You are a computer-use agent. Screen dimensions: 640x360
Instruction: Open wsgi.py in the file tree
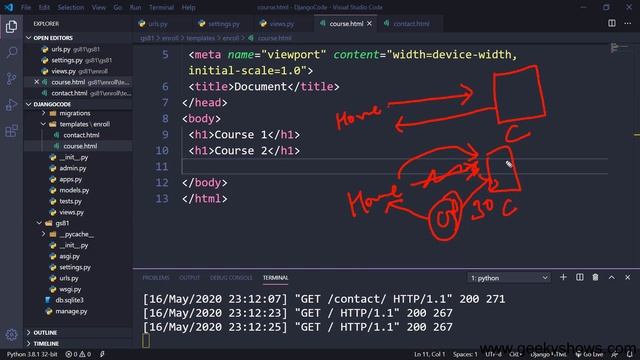point(70,289)
